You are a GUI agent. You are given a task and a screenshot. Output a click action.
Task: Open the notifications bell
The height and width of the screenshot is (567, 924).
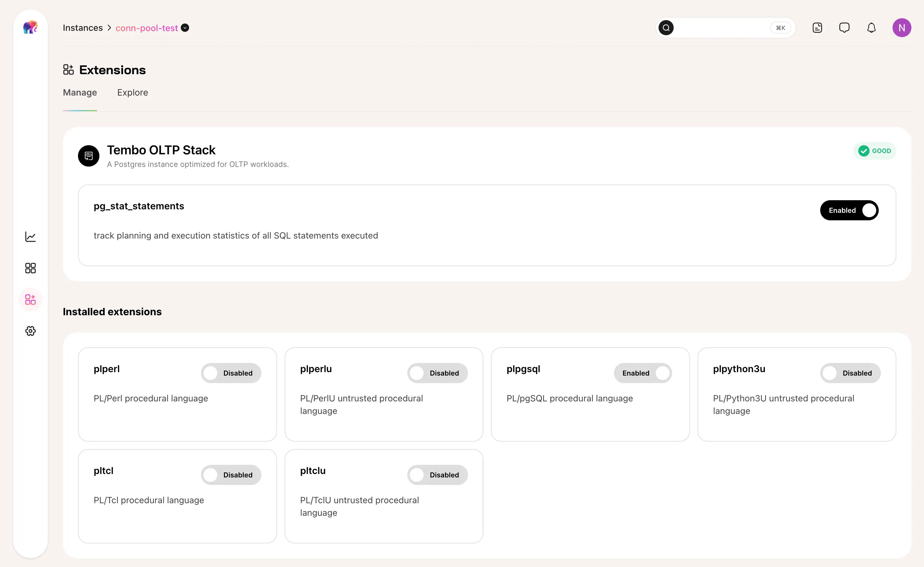(x=871, y=28)
